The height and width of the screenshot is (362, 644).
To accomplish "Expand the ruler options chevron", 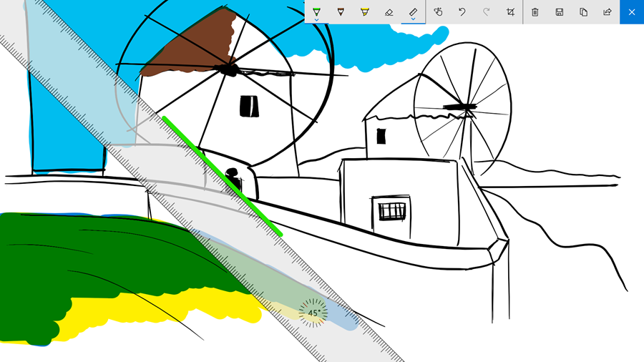I will (x=414, y=20).
